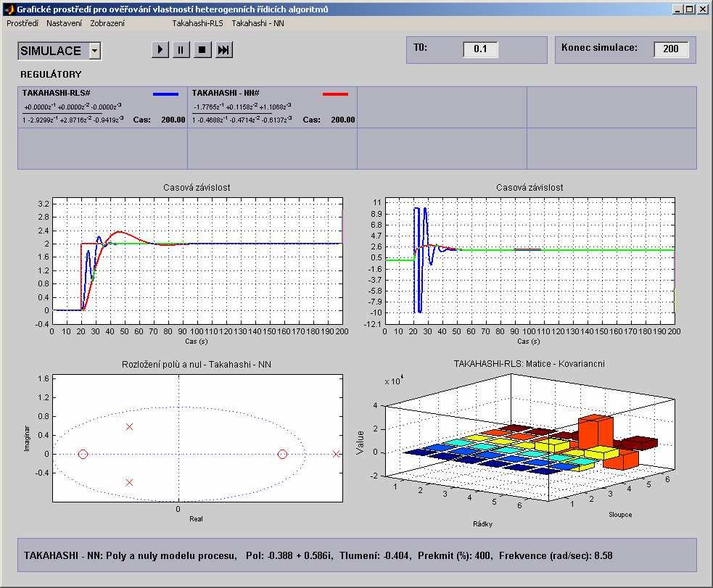The width and height of the screenshot is (713, 588).
Task: Click the MATLAB icon in title bar
Action: (x=9, y=9)
